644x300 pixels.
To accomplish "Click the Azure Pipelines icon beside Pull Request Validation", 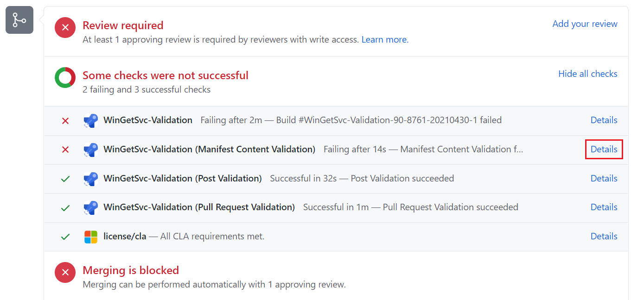I will coord(91,207).
